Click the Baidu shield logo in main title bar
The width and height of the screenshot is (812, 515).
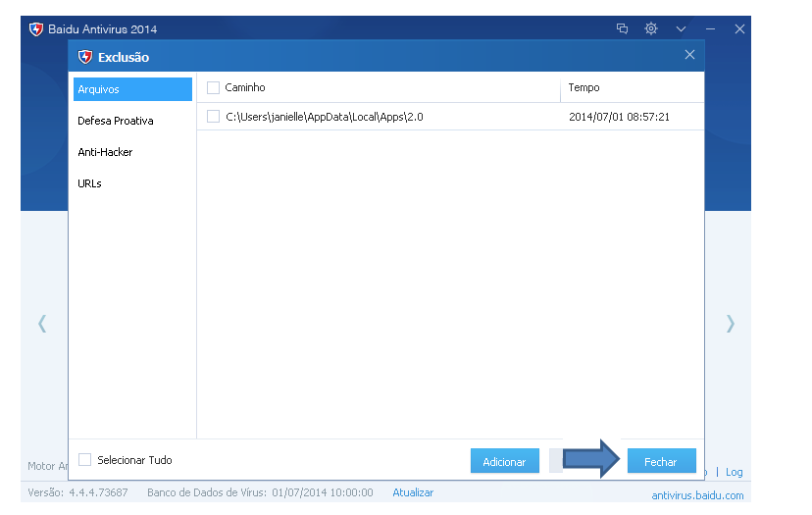click(36, 29)
